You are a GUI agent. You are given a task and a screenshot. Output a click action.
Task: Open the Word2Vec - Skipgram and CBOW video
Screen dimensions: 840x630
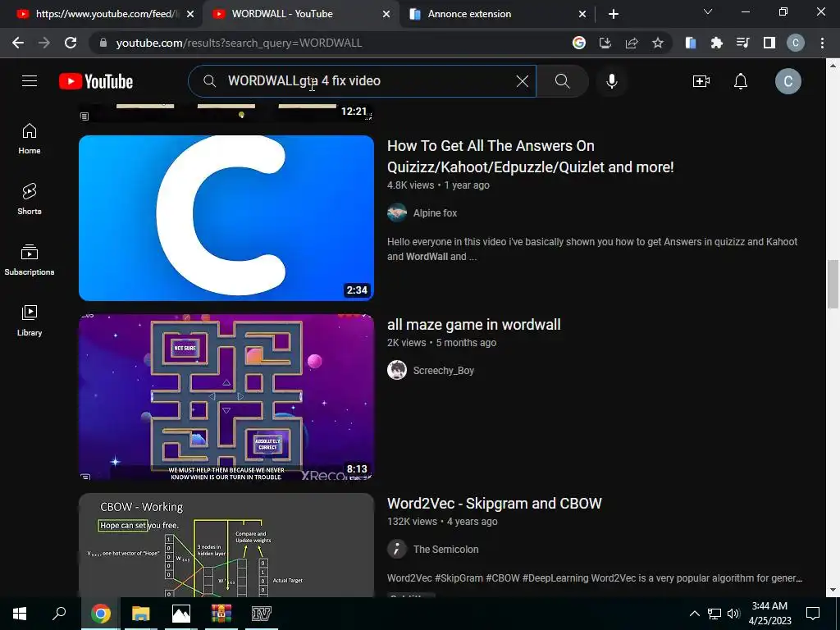click(x=494, y=503)
